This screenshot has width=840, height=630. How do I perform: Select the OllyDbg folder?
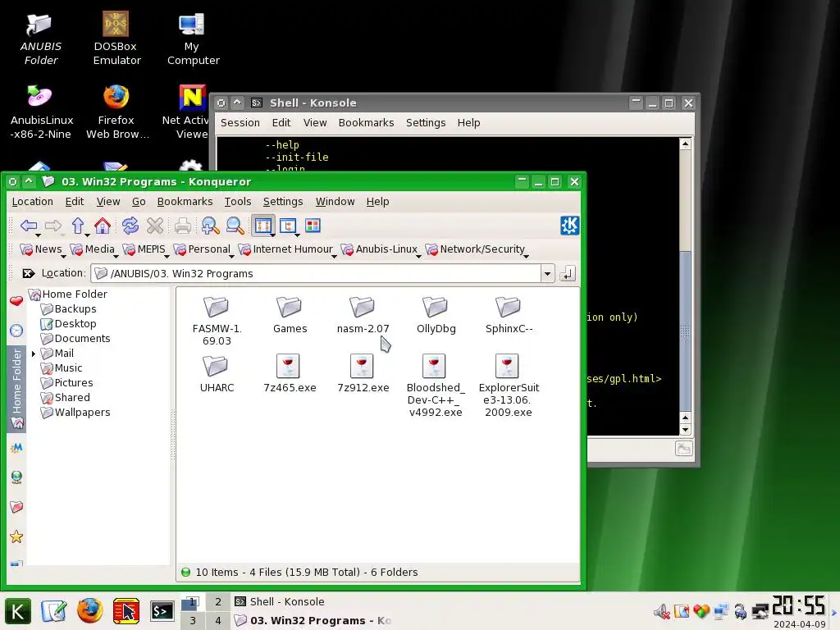pyautogui.click(x=436, y=315)
